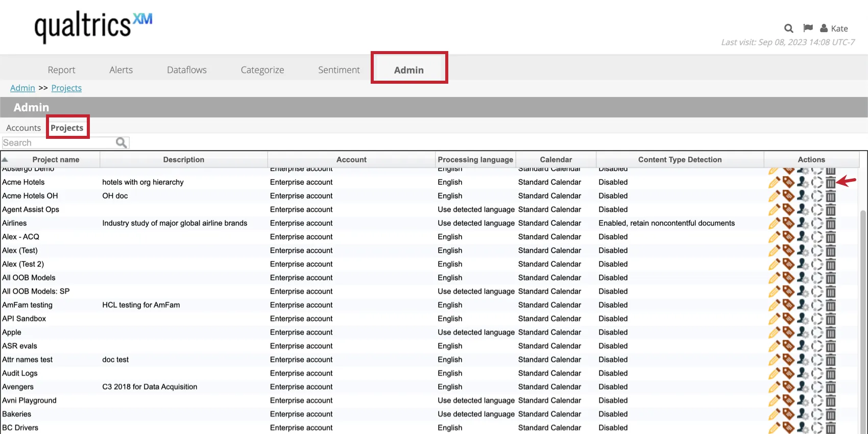Image resolution: width=868 pixels, height=434 pixels.
Task: Click the Admin breadcrumb link
Action: coord(22,88)
